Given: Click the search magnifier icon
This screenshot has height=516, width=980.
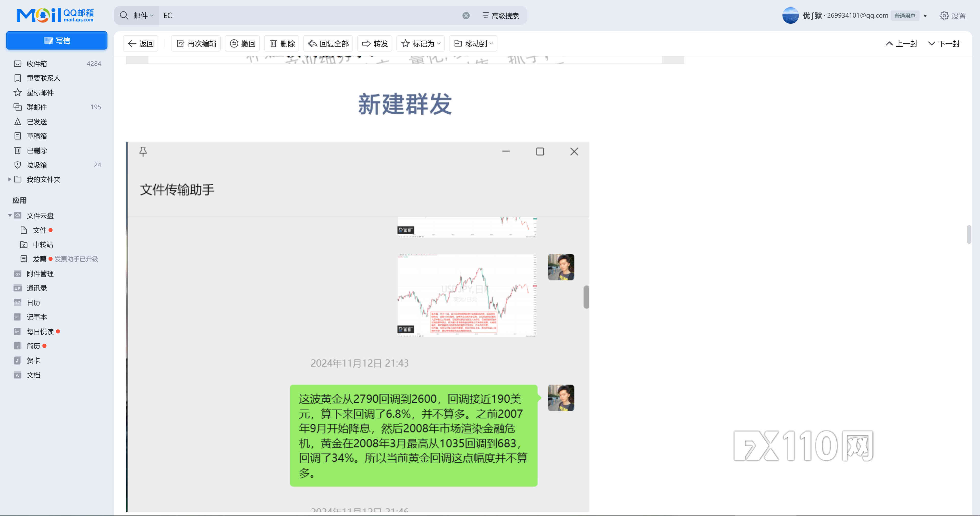Looking at the screenshot, I should pyautogui.click(x=124, y=15).
